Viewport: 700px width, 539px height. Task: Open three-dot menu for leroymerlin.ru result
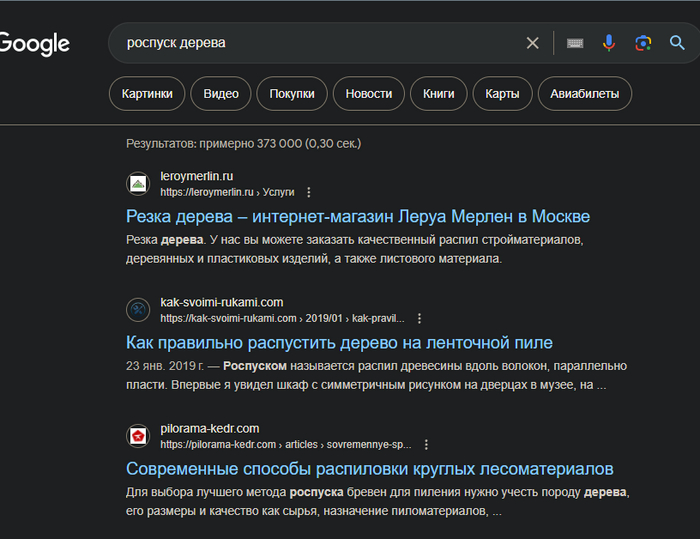(309, 192)
